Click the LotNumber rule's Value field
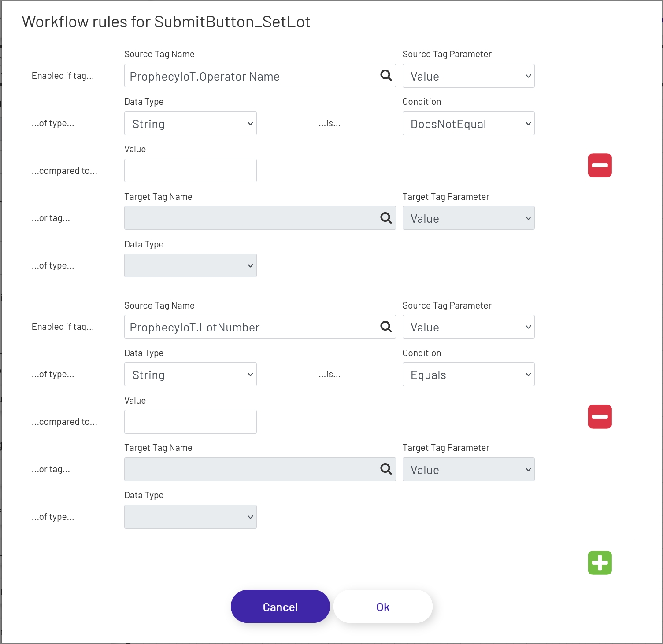Image resolution: width=663 pixels, height=644 pixels. point(190,421)
